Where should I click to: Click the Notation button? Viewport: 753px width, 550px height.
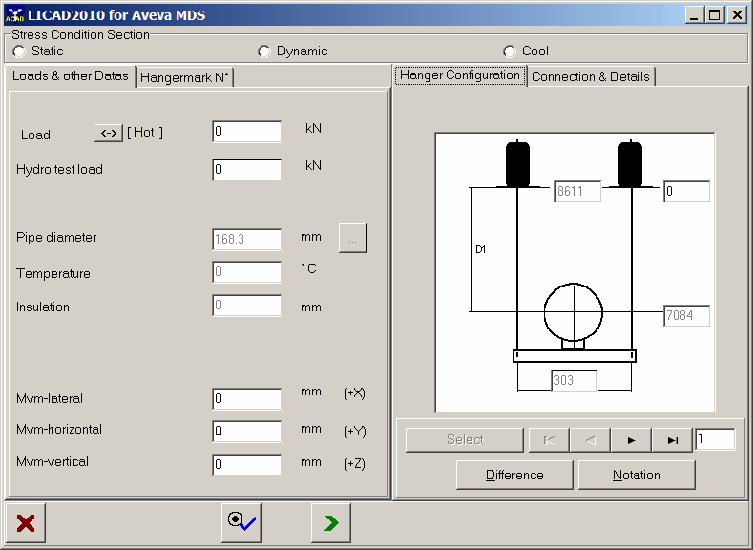click(x=636, y=475)
